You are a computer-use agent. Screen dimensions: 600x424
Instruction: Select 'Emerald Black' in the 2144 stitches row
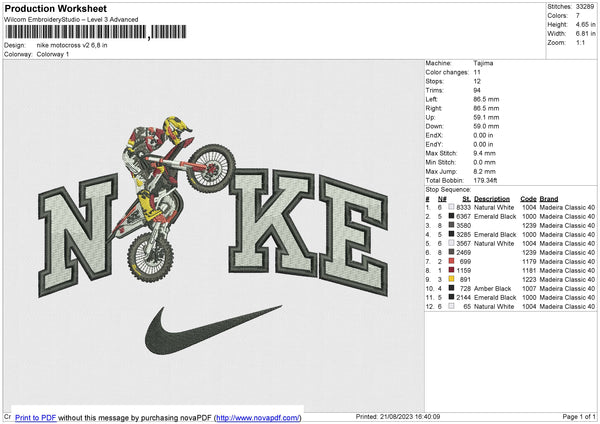[x=495, y=297]
